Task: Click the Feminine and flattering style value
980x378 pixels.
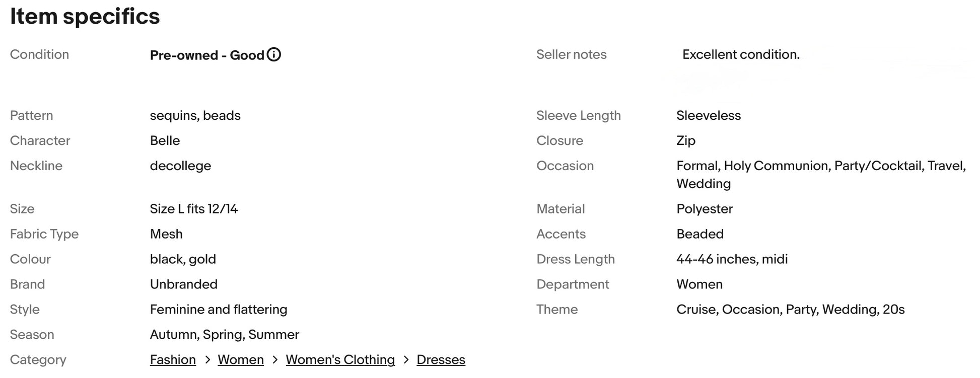Action: pyautogui.click(x=219, y=310)
